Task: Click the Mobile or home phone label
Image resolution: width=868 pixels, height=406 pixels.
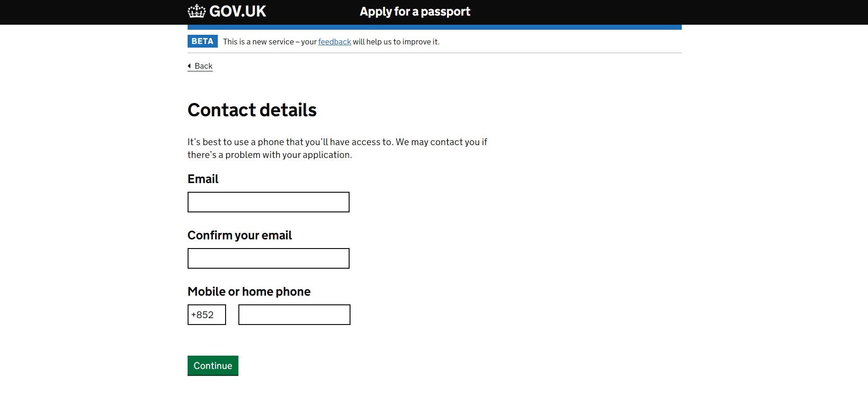Action: (x=249, y=292)
